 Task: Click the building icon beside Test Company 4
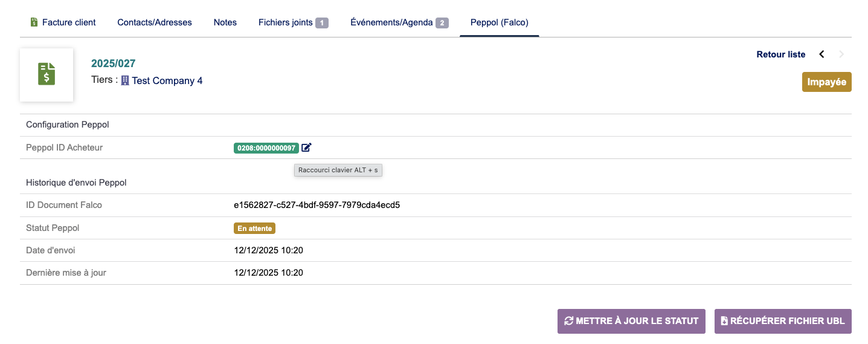[x=125, y=80]
